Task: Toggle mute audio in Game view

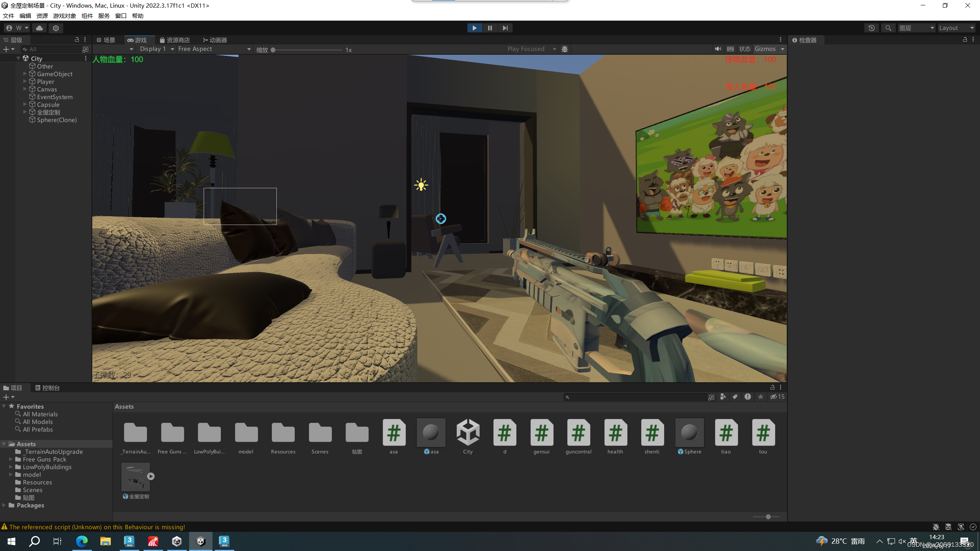Action: [718, 49]
